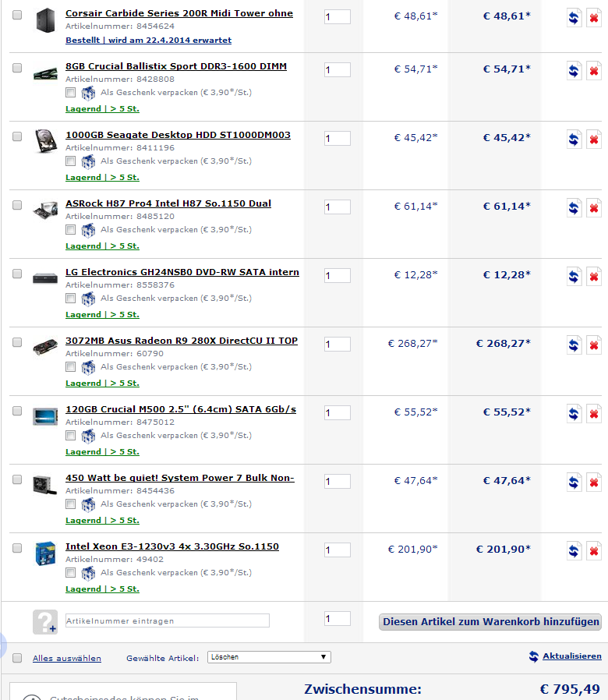Enable gift wrapping for Seagate HDD
608x700 pixels.
(x=70, y=161)
